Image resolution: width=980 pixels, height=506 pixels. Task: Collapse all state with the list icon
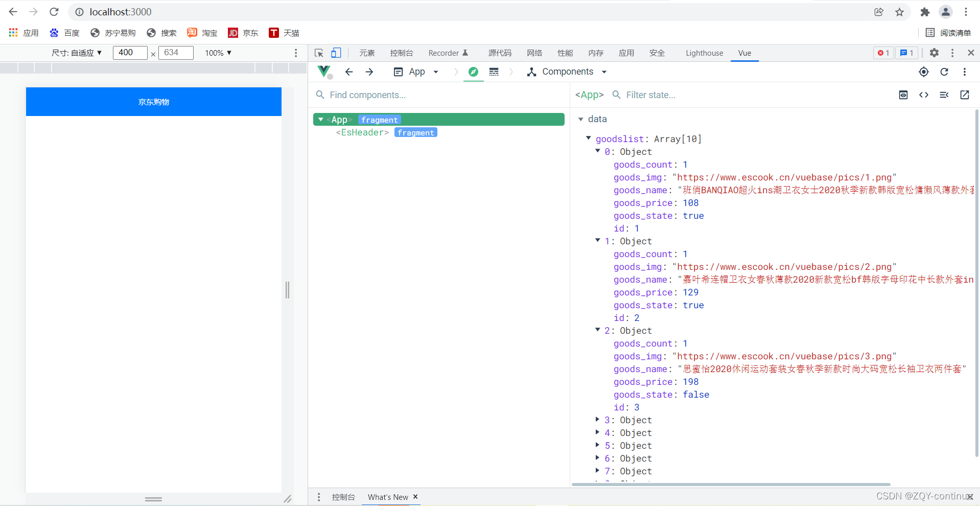pyautogui.click(x=944, y=95)
